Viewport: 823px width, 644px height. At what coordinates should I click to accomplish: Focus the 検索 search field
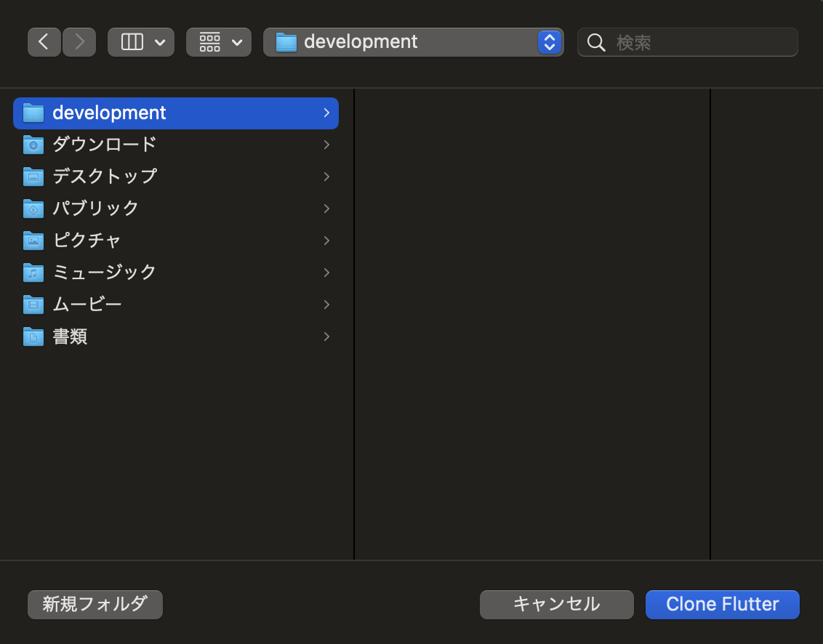(x=688, y=42)
